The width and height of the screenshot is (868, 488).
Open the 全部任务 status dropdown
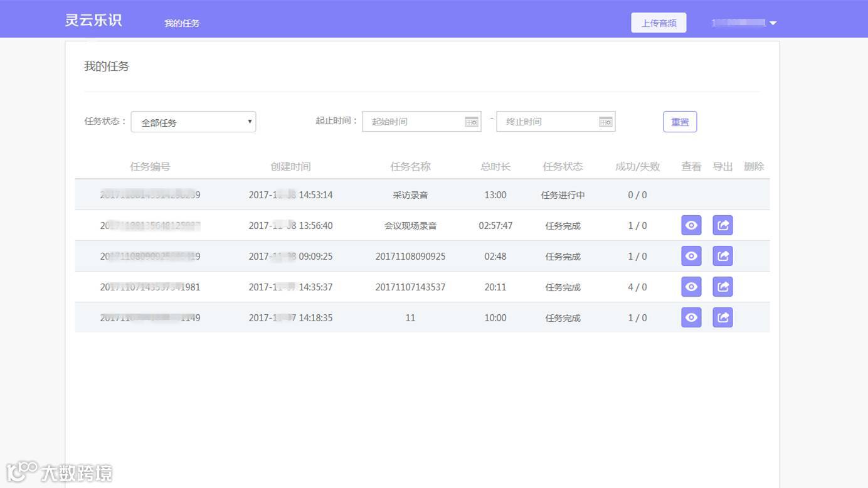pos(193,122)
